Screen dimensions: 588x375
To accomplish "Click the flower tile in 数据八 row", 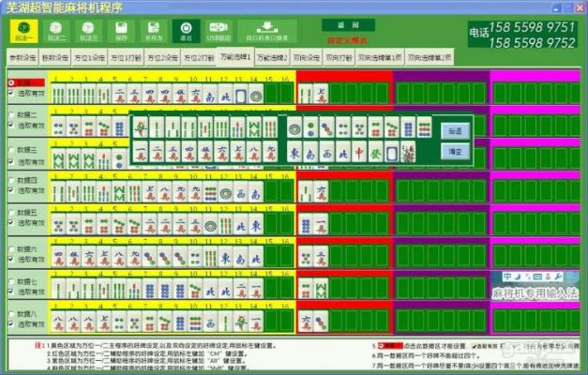I will (241, 322).
